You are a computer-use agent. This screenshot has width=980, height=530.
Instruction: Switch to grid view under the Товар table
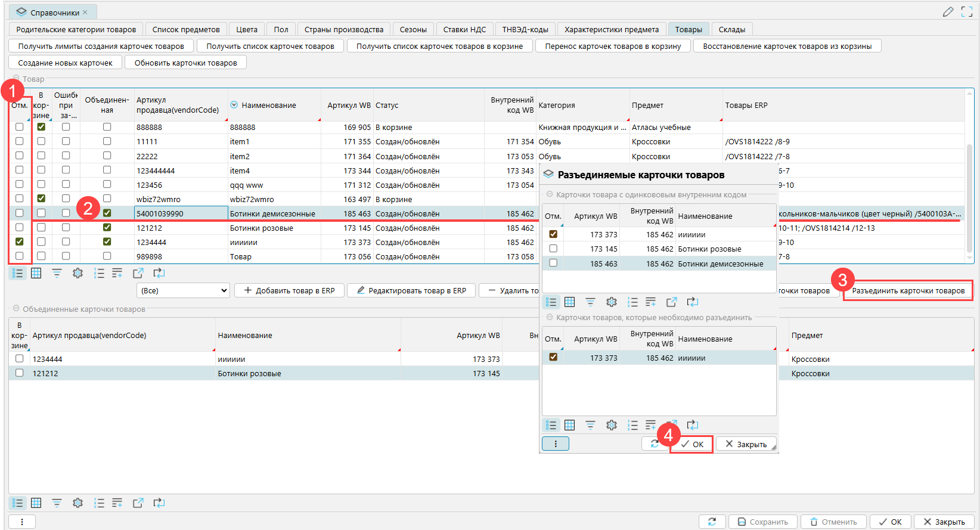click(36, 273)
